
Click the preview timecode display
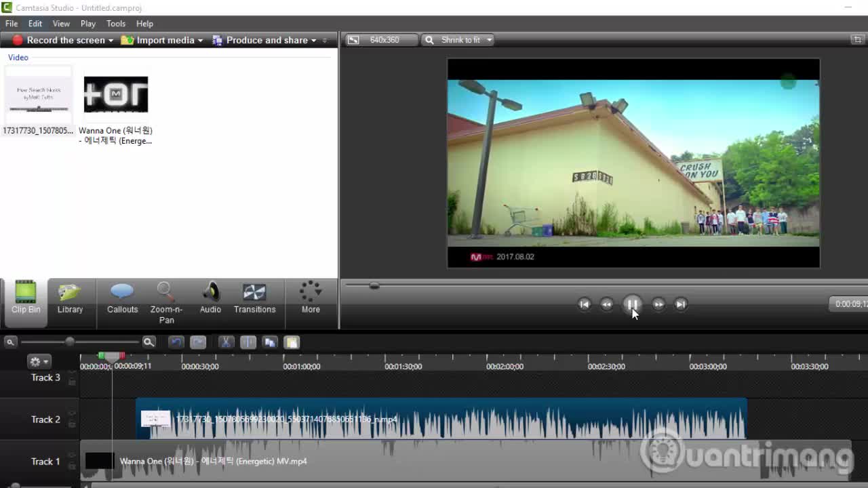[849, 304]
